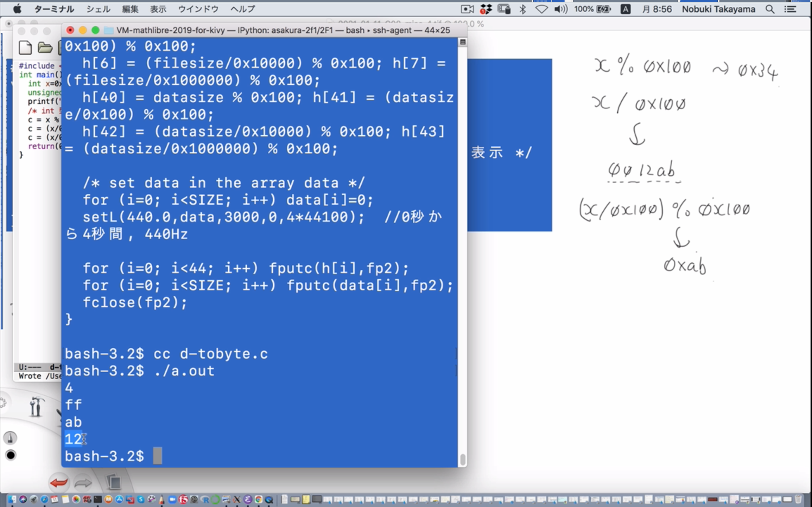The image size is (812, 507).
Task: Open the volume control in menu bar
Action: tap(561, 9)
